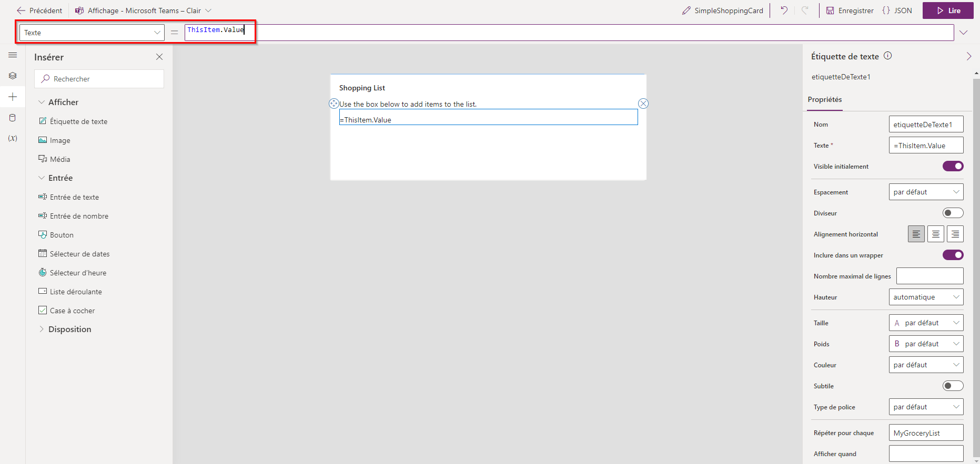Toggle Inclure dans un wrapper switch

(953, 255)
